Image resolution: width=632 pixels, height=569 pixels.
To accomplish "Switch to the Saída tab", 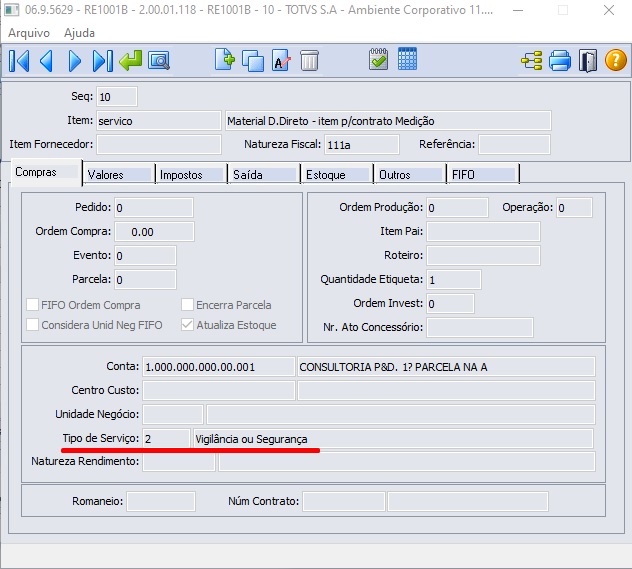I will [264, 174].
